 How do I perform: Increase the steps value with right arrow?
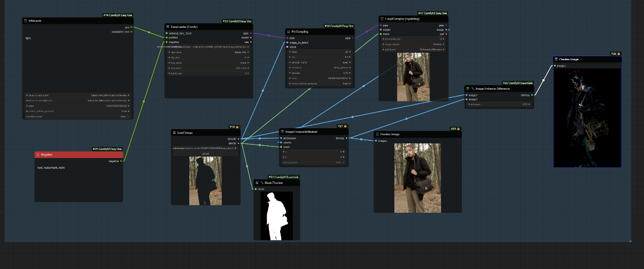point(351,52)
